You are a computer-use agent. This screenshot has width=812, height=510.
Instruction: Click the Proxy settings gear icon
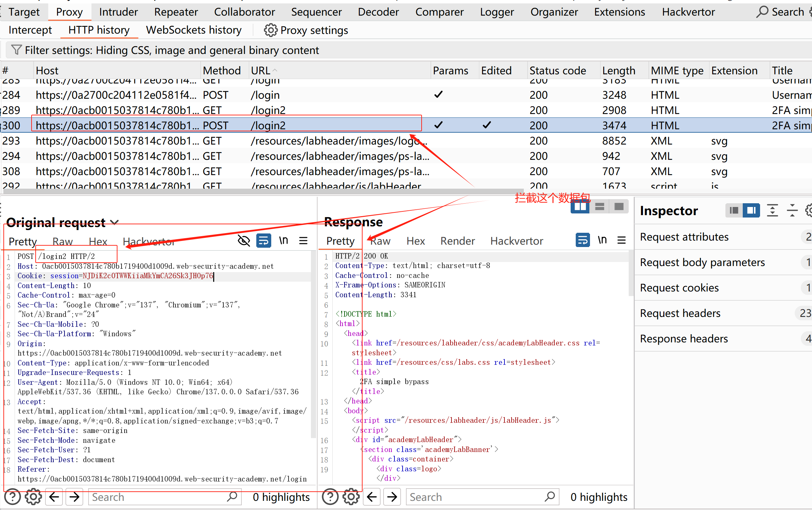coord(271,30)
